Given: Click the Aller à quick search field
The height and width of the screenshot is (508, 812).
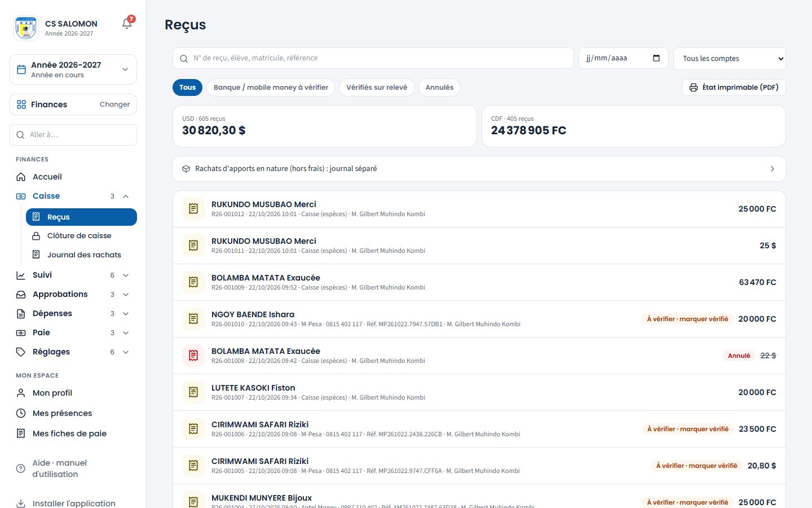Looking at the screenshot, I should (x=73, y=135).
